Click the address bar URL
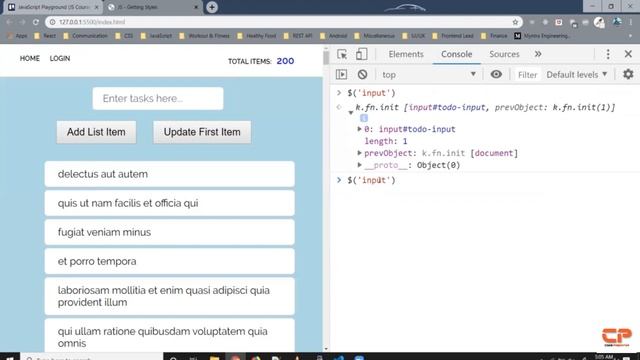This screenshot has width=640, height=360. [92, 22]
